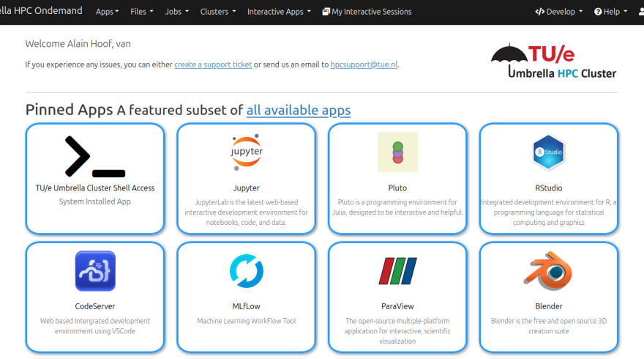Click the MLflow circular arrows icon
644x359 pixels.
[x=247, y=271]
